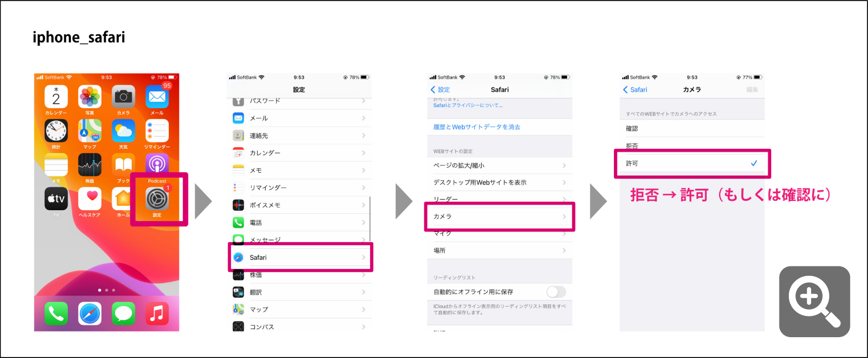Open the Podcast app icon

coord(157,165)
